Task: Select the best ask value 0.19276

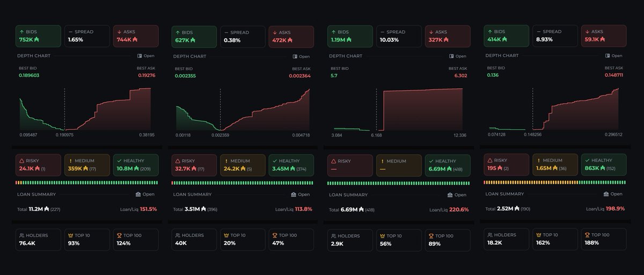Action: click(x=146, y=75)
